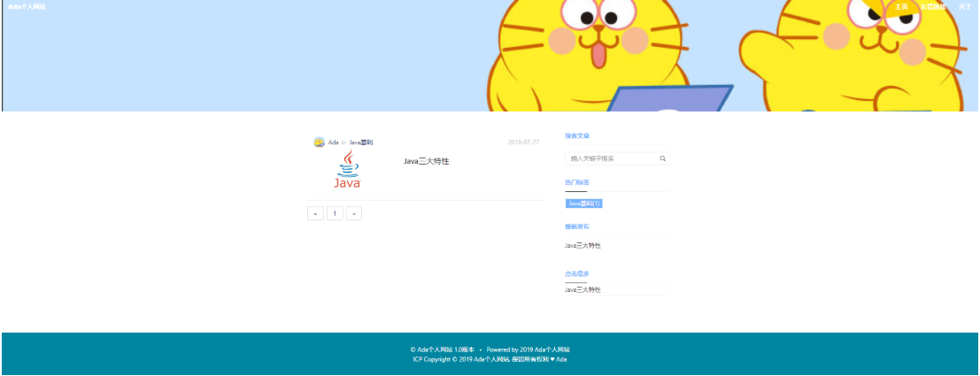The width and height of the screenshot is (980, 376).
Task: Click the Java logo post thumbnail
Action: (348, 169)
